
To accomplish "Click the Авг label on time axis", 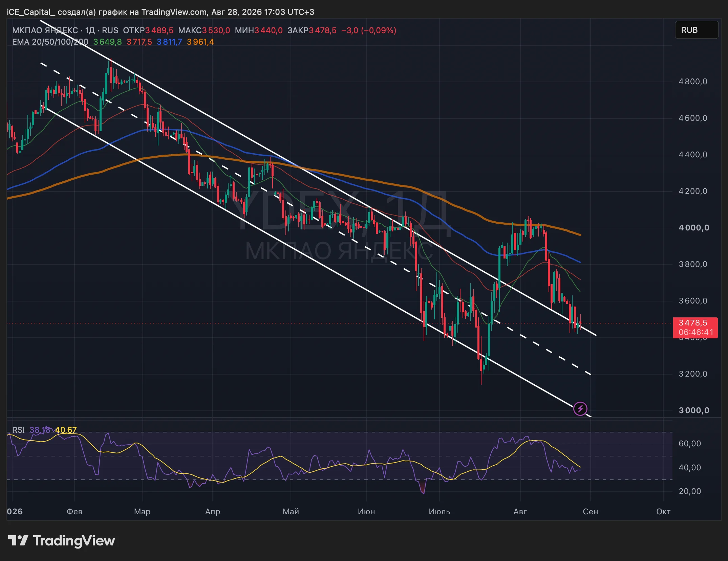I will [x=520, y=512].
